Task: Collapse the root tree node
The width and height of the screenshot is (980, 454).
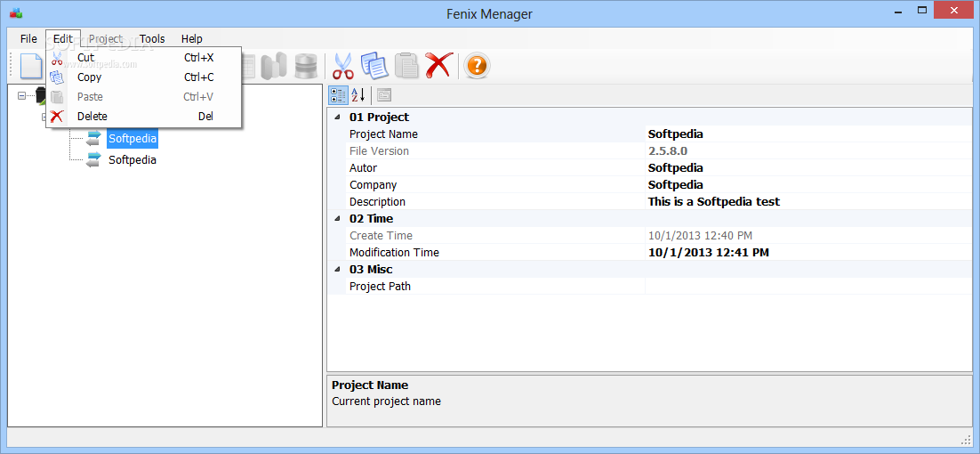Action: click(x=22, y=95)
